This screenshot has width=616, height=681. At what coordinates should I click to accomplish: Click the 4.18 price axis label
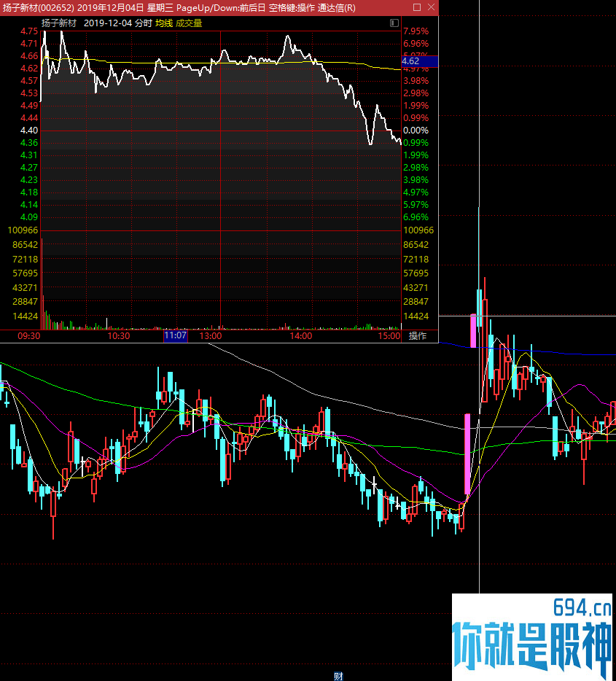[29, 192]
